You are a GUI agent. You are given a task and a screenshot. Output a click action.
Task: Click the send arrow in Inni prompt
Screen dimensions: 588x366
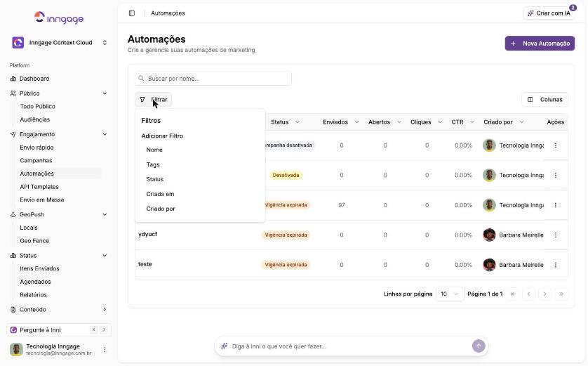click(479, 346)
